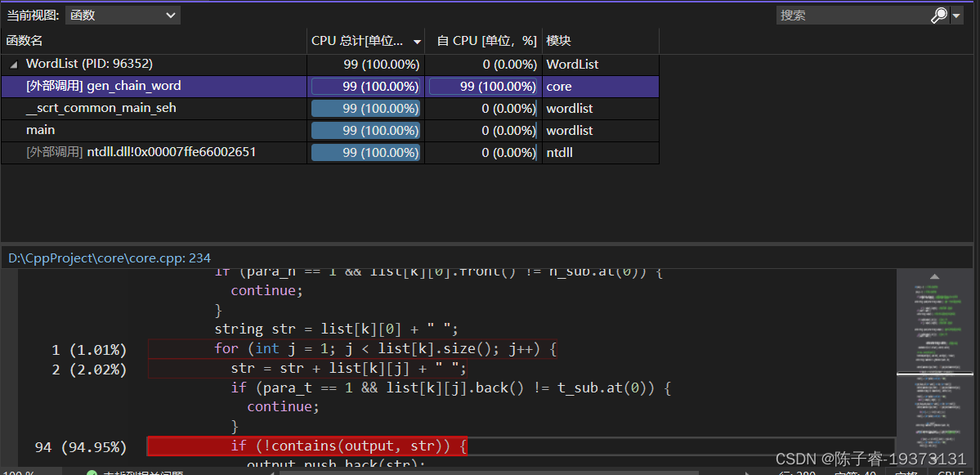Select the __scrt_common_main_seh function row

[330, 108]
